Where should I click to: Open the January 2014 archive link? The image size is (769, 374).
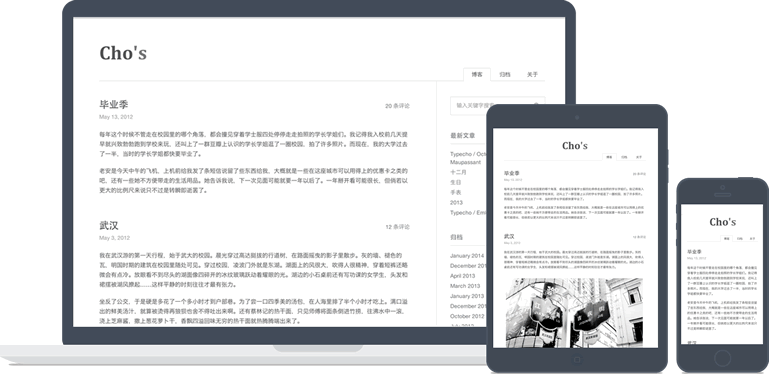point(467,256)
